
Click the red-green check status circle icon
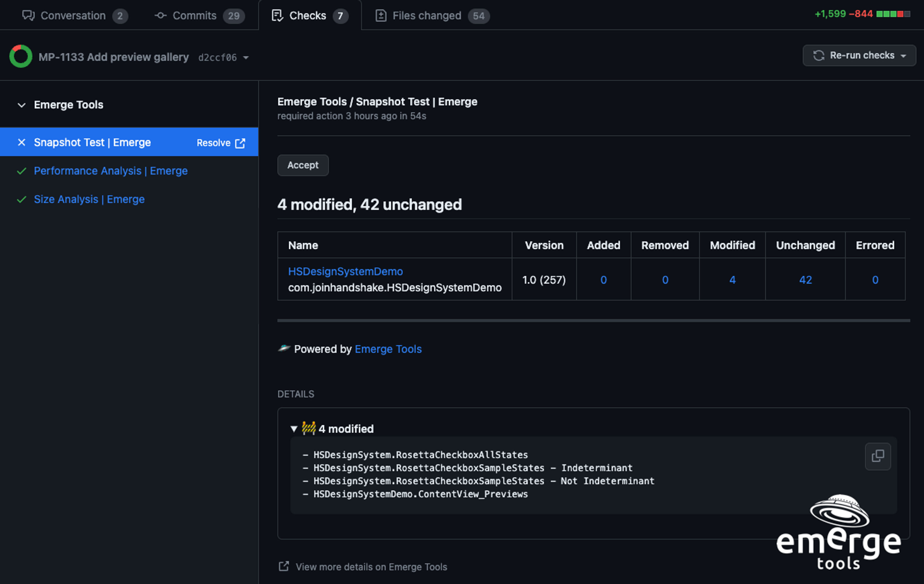pos(21,56)
